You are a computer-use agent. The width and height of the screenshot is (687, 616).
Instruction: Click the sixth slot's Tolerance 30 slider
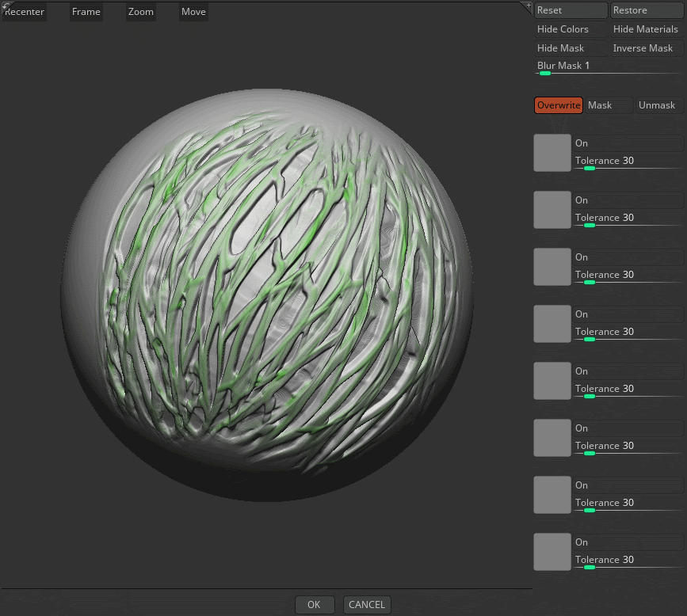tap(628, 447)
